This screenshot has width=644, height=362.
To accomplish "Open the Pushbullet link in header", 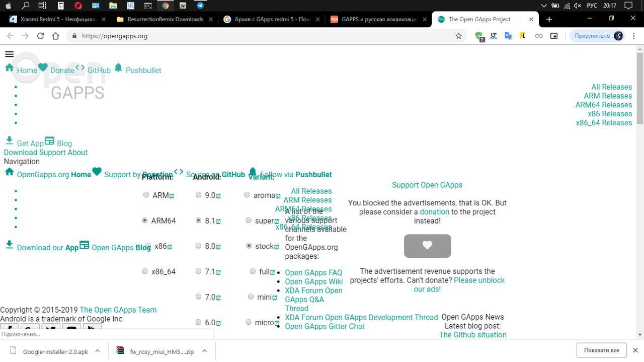I will pyautogui.click(x=143, y=70).
